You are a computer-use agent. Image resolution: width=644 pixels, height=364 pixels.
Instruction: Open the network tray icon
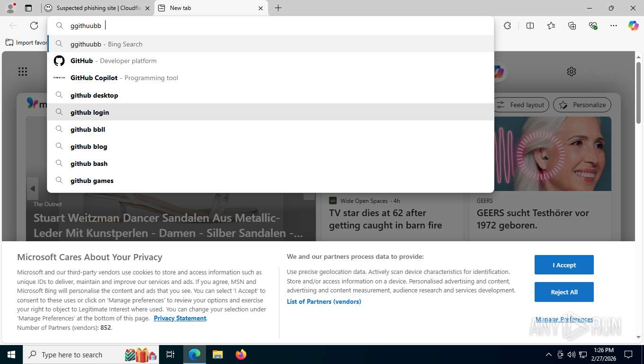(x=583, y=355)
